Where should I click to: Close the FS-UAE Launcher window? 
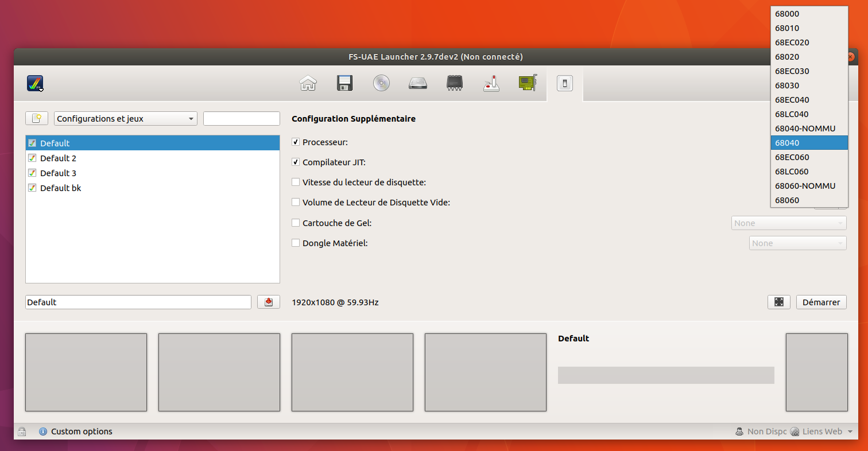[x=850, y=57]
